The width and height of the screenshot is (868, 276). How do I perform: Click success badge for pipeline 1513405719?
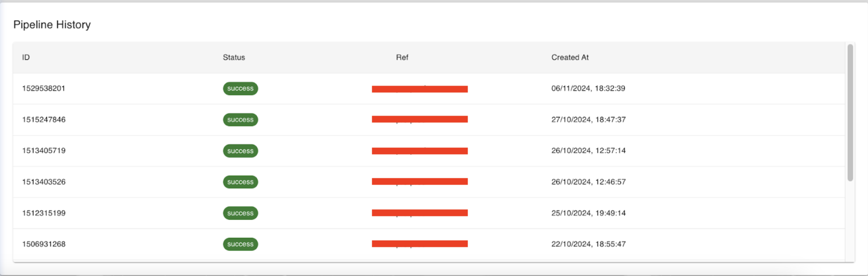coord(240,151)
